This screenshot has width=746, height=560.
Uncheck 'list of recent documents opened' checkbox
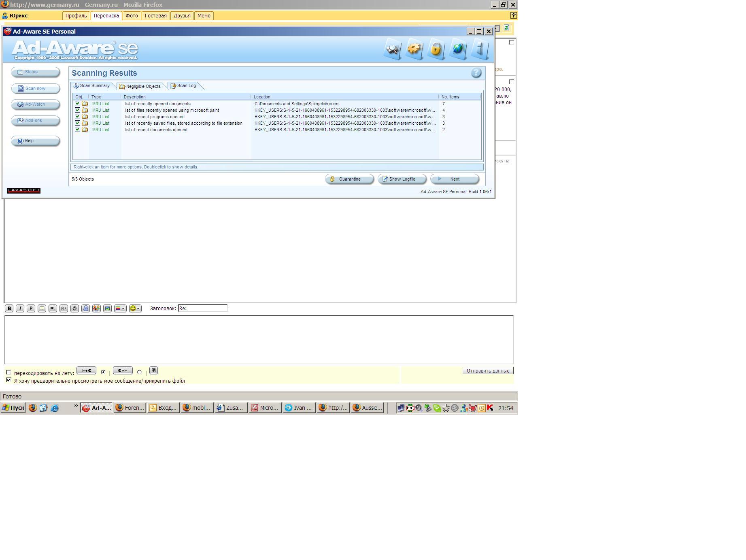(78, 130)
